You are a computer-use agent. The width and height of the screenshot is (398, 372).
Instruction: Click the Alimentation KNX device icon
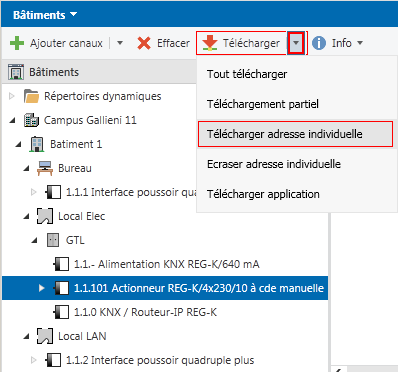coord(61,264)
